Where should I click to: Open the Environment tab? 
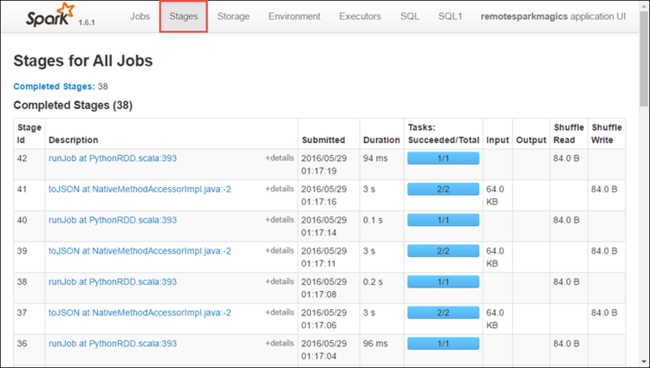pos(294,16)
